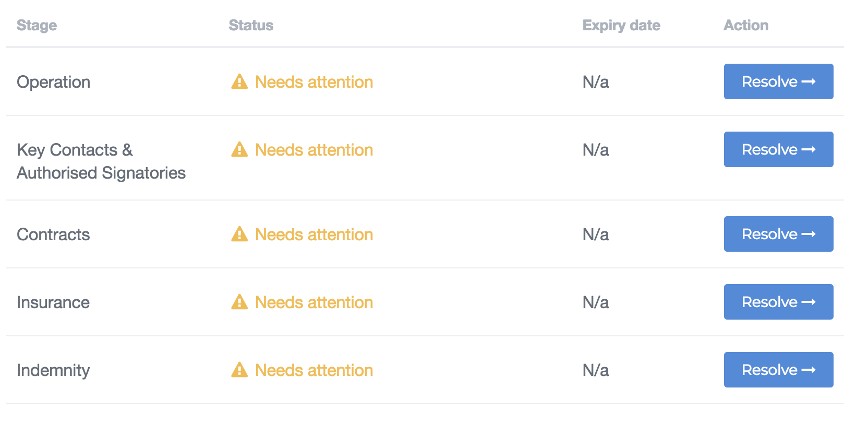
Task: Click Needs attention status for Insurance
Action: (314, 302)
